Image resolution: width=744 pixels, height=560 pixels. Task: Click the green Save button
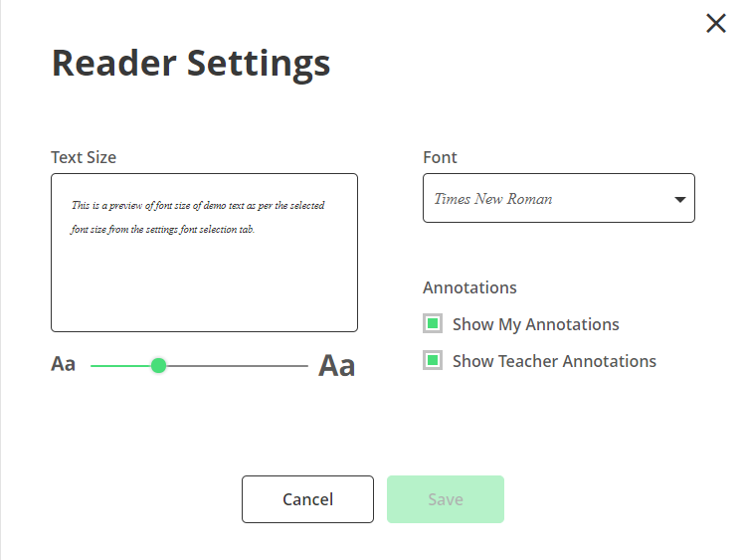tap(445, 499)
